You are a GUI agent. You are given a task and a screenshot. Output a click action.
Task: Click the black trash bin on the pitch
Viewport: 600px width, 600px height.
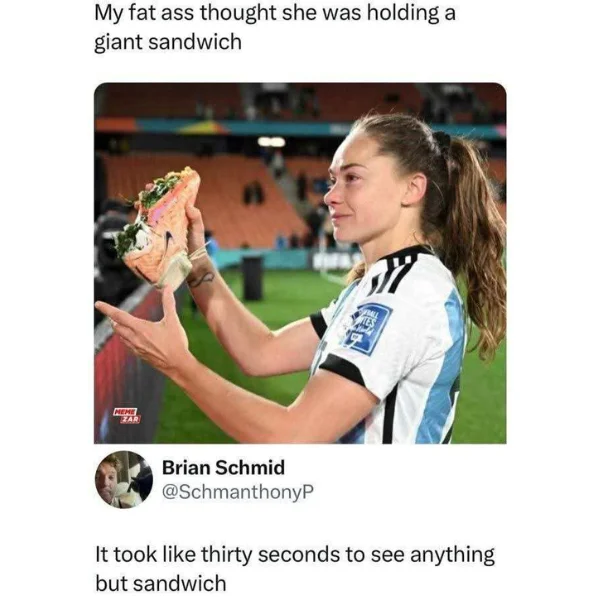pos(253,278)
